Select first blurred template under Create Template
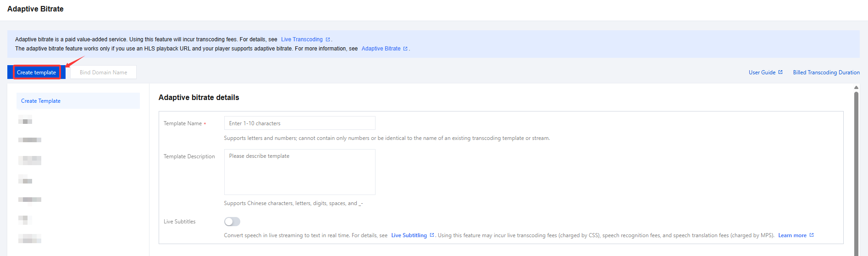Image resolution: width=868 pixels, height=256 pixels. [26, 121]
